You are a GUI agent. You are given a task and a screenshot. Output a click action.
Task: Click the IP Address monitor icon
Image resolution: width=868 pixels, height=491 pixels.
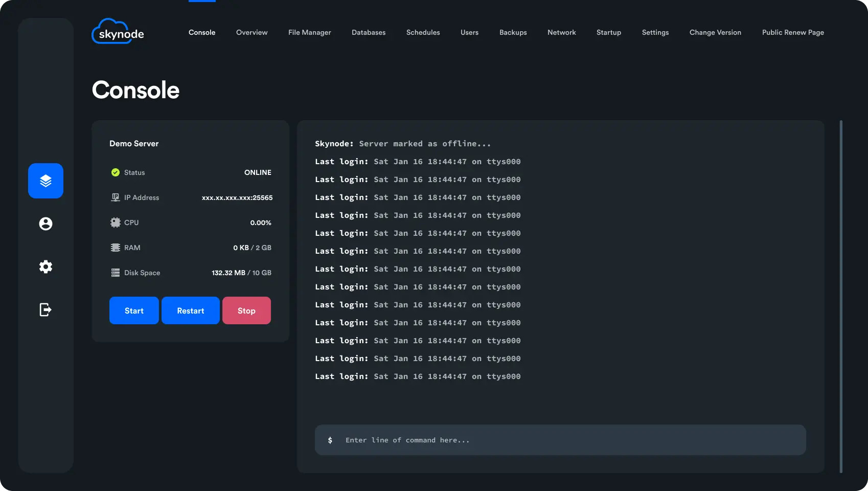pyautogui.click(x=116, y=197)
